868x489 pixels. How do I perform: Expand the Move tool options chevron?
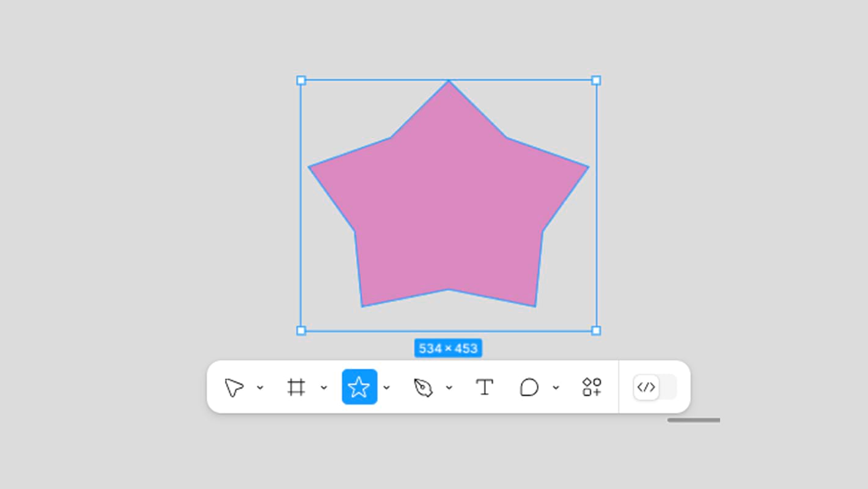point(260,388)
